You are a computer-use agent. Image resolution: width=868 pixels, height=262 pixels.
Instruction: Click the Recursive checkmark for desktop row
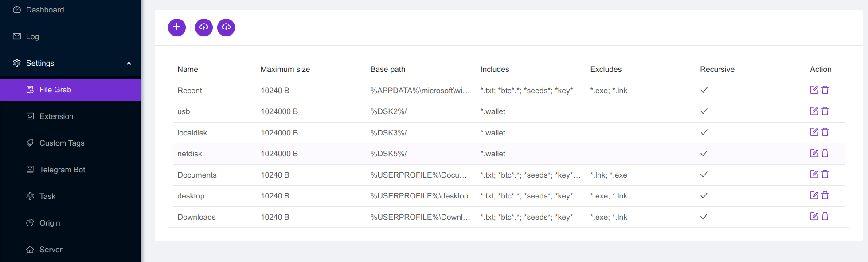click(x=704, y=196)
